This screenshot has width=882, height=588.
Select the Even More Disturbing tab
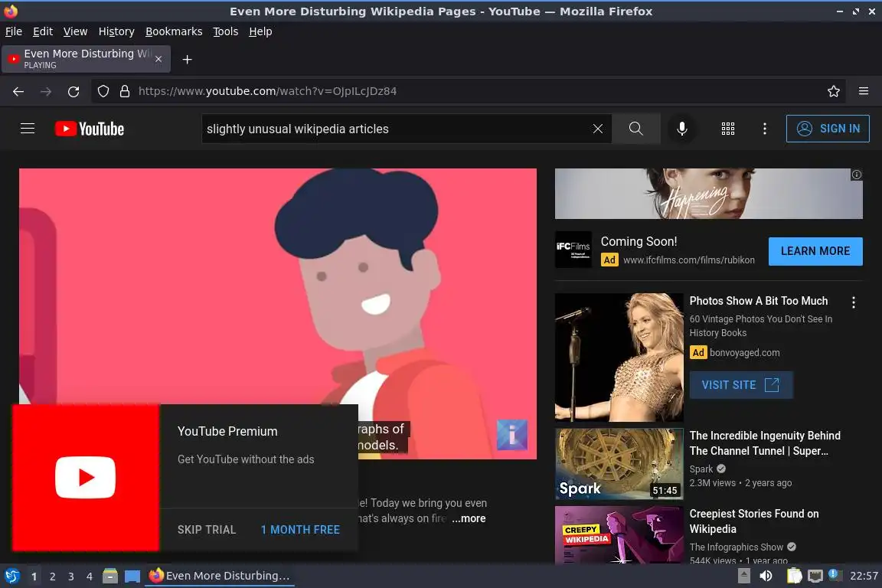(86, 59)
